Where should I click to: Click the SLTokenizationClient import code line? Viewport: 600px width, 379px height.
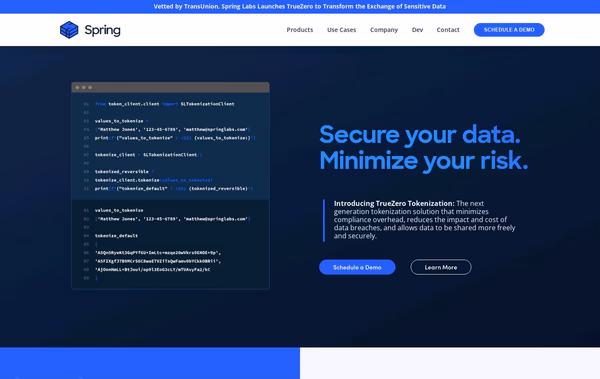pyautogui.click(x=165, y=104)
